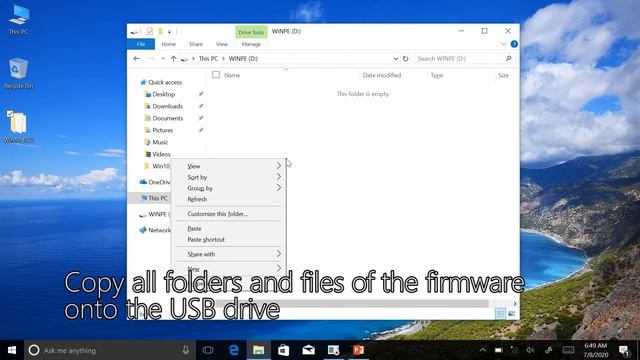Viewport: 640px width, 360px height.
Task: Expand the Group by submenu
Action: [279, 188]
